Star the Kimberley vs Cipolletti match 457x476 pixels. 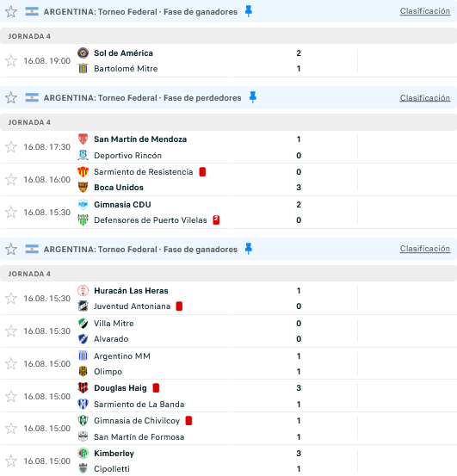(x=11, y=461)
